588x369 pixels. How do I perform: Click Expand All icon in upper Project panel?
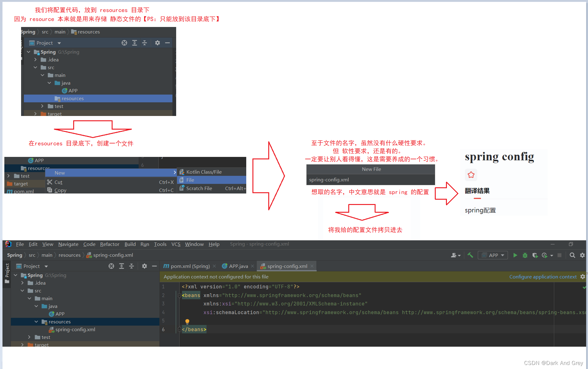click(x=135, y=43)
